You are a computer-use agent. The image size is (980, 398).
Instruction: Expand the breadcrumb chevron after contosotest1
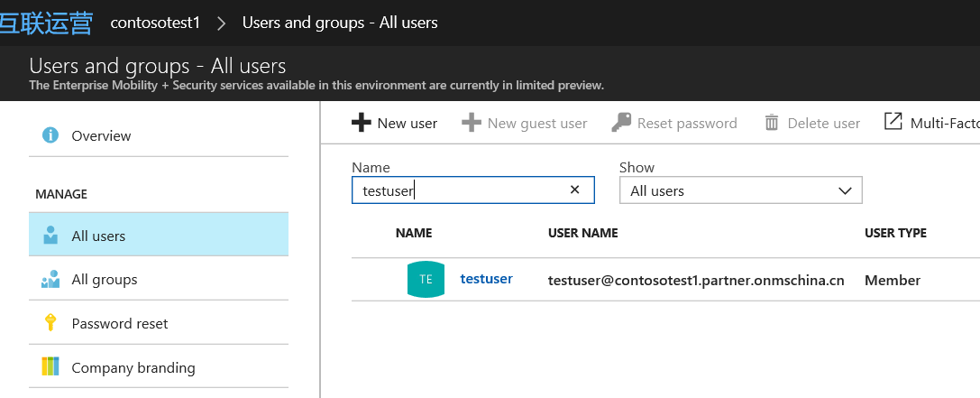pos(222,23)
